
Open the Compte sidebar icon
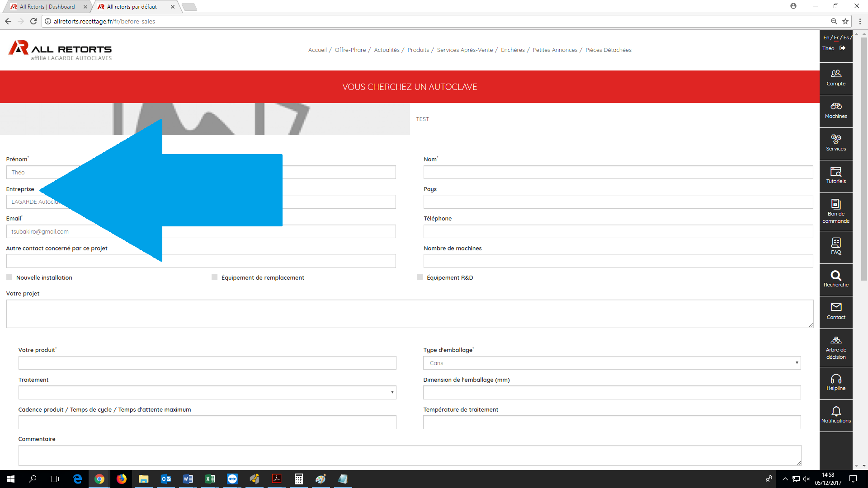(836, 78)
